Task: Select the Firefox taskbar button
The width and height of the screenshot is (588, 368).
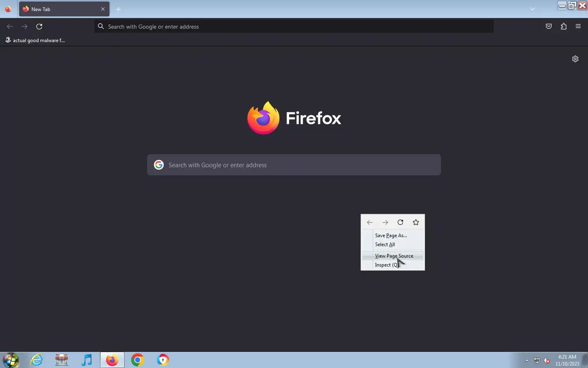Action: [x=112, y=360]
